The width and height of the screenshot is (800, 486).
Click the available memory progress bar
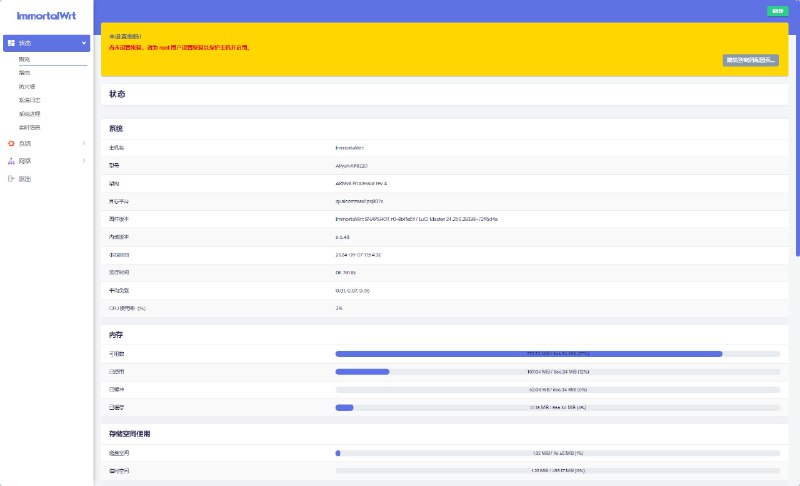coord(557,353)
